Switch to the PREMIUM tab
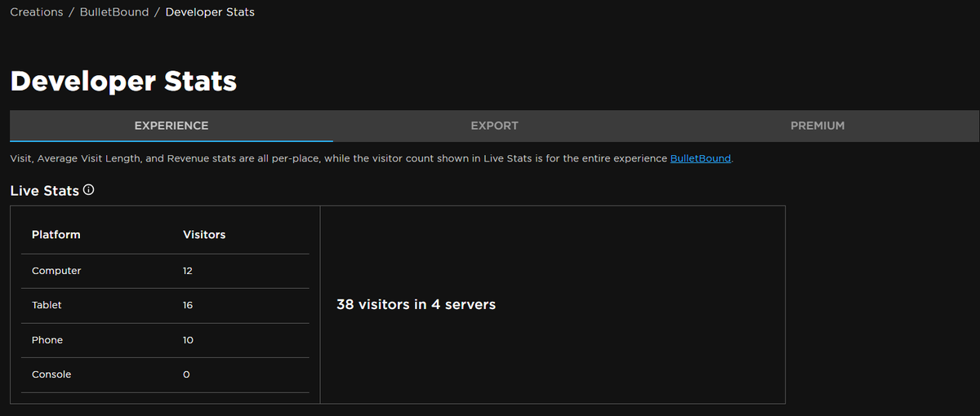This screenshot has width=980, height=416. click(x=817, y=126)
